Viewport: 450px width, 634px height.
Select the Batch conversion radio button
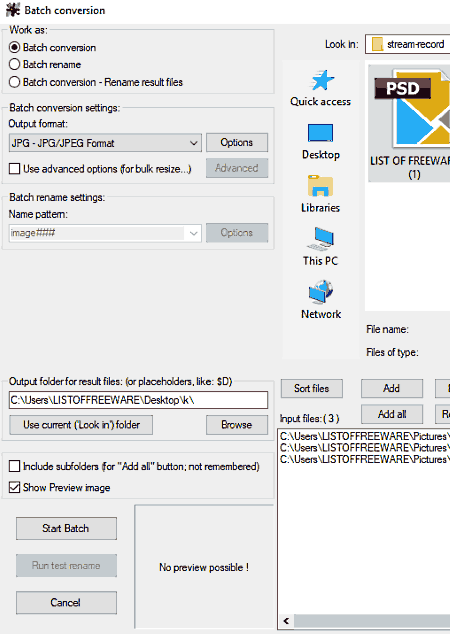tap(15, 47)
